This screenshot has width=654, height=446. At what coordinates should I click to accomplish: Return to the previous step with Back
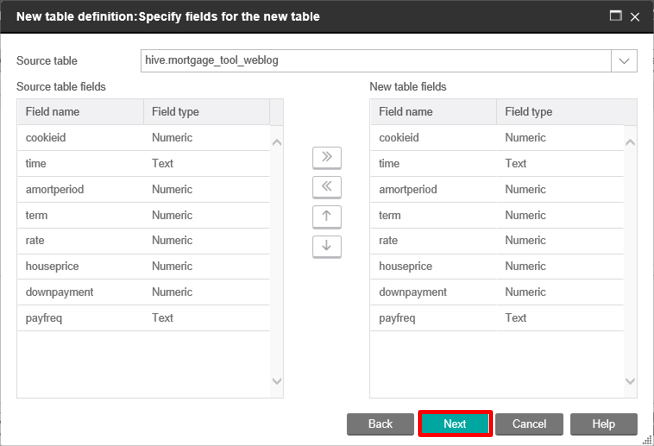click(x=380, y=424)
